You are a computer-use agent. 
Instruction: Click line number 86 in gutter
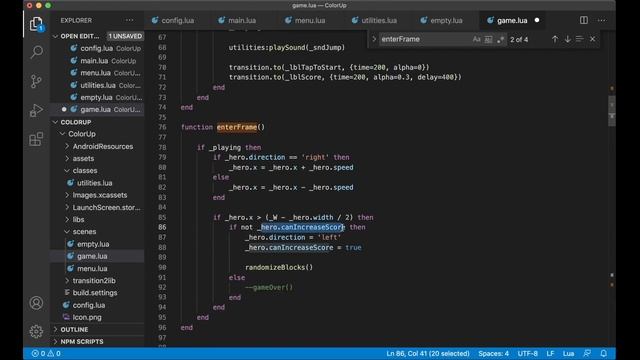point(162,227)
